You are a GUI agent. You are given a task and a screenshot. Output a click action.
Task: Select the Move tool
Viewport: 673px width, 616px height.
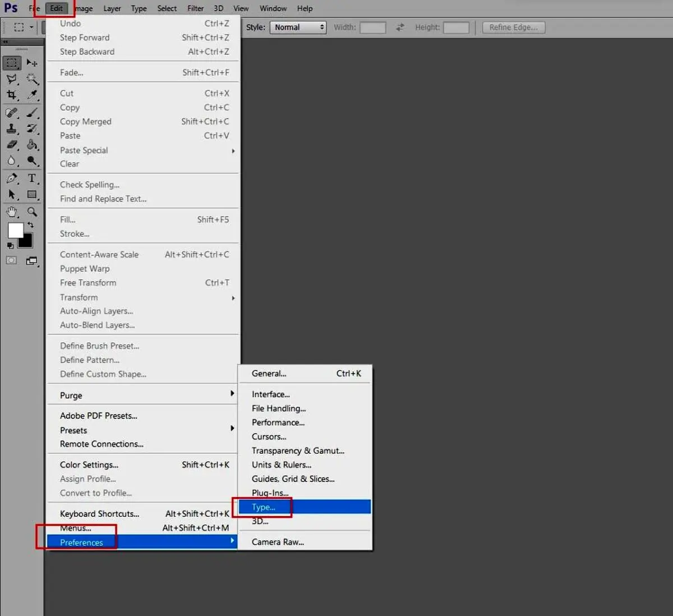coord(32,63)
